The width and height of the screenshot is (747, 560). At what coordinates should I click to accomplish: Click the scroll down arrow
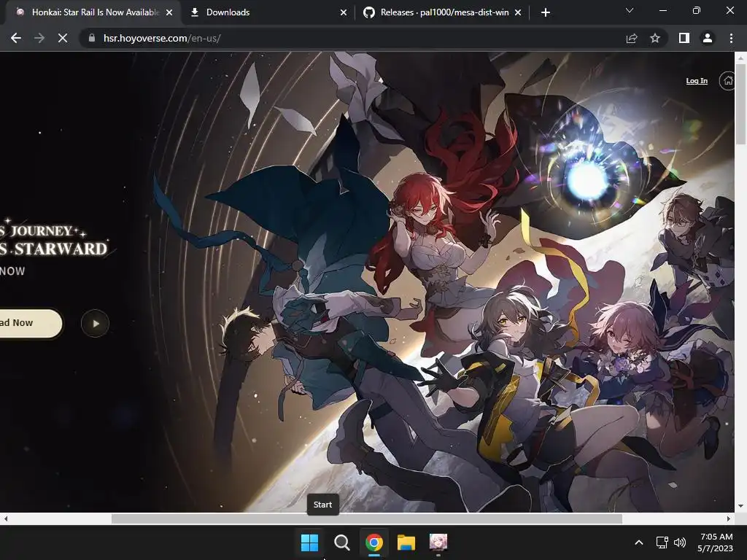click(x=740, y=506)
